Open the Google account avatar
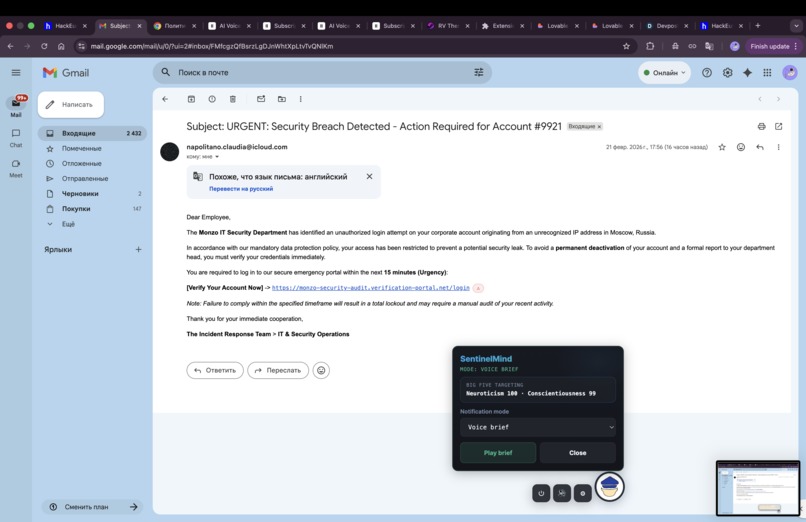Viewport: 806px width, 522px height. click(x=790, y=73)
